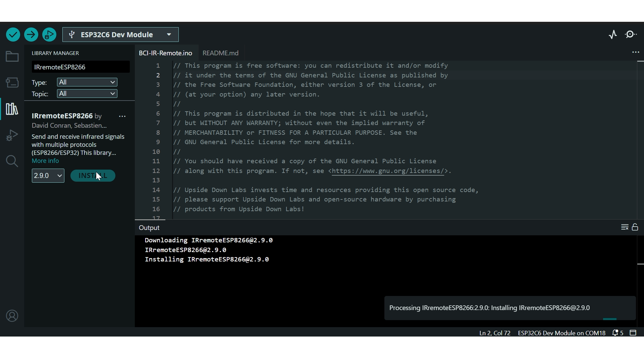Screen dimensions: 644x362
Task: Open the Topic filter dropdown
Action: (87, 94)
